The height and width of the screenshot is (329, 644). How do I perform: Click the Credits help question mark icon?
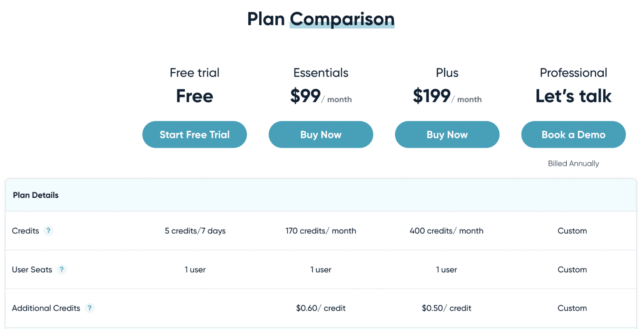48,230
